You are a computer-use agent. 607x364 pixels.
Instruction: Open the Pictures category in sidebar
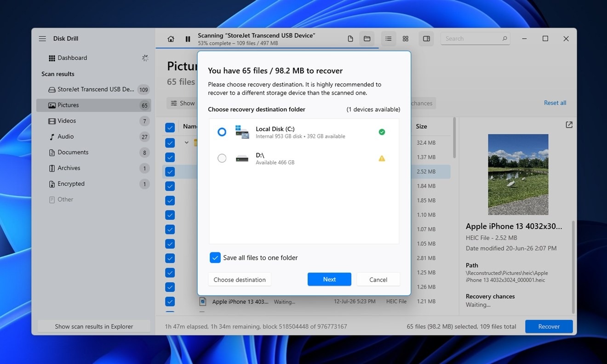94,105
